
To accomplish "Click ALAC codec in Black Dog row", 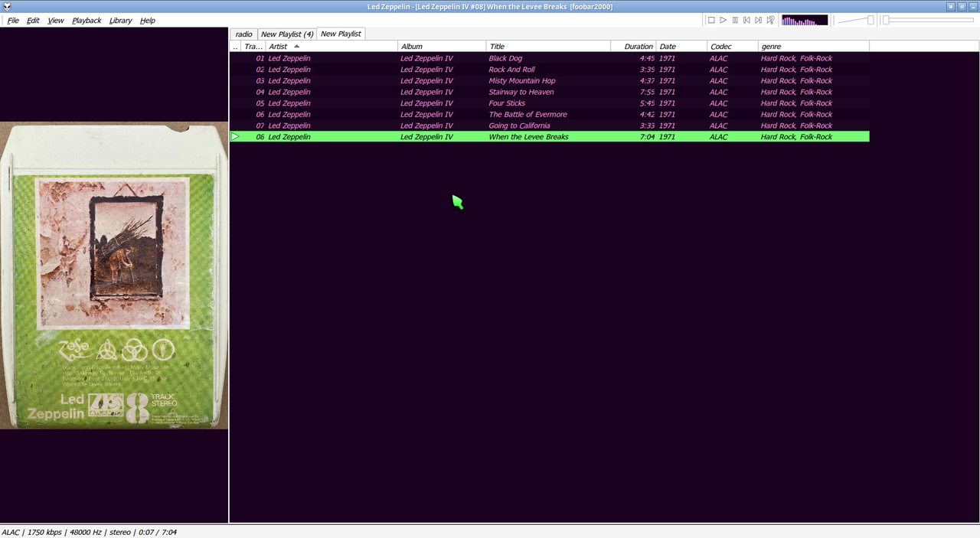I will (719, 58).
